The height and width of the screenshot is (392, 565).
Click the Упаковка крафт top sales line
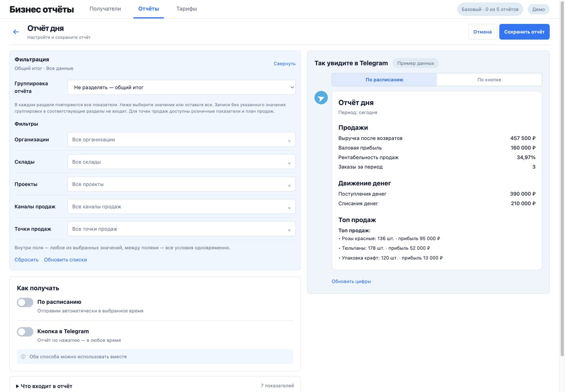(x=390, y=258)
